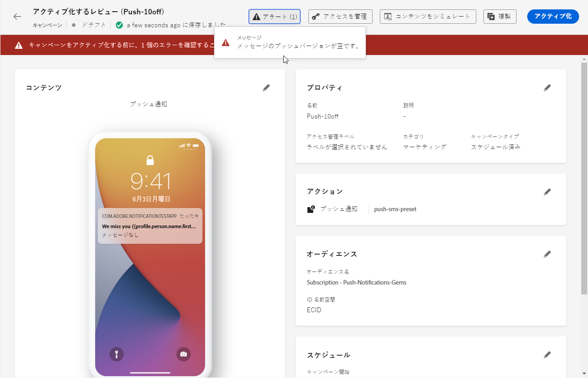Viewport: 588px width, 378px height.
Task: Click the notification card in phone preview
Action: (150, 226)
